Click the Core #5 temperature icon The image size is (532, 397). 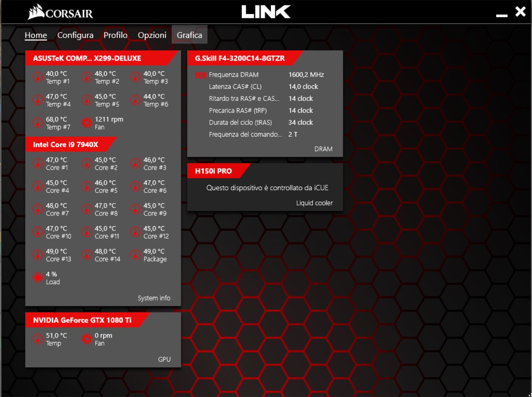pos(86,186)
